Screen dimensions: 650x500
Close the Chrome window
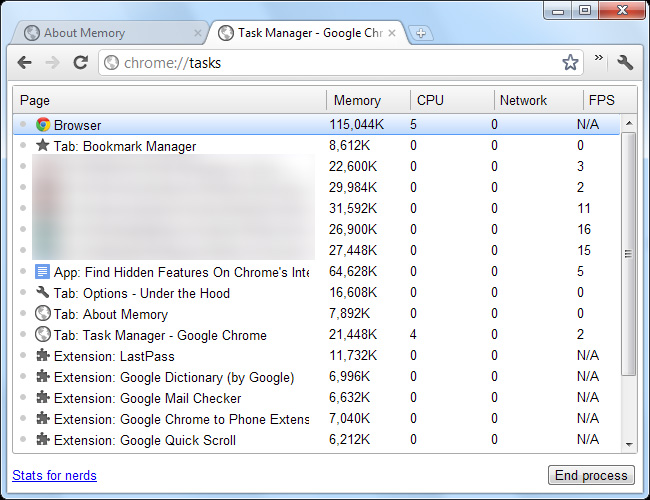(x=622, y=11)
